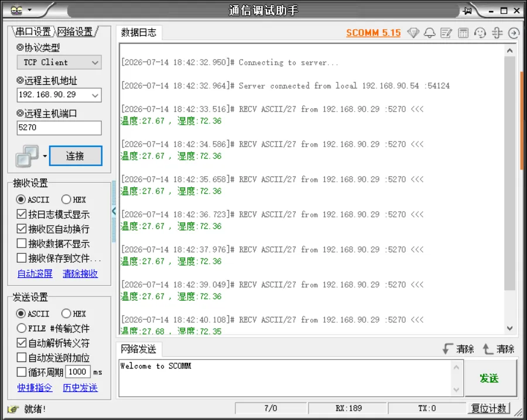The image size is (527, 420).
Task: Click the 7/0 status field
Action: [x=271, y=408]
